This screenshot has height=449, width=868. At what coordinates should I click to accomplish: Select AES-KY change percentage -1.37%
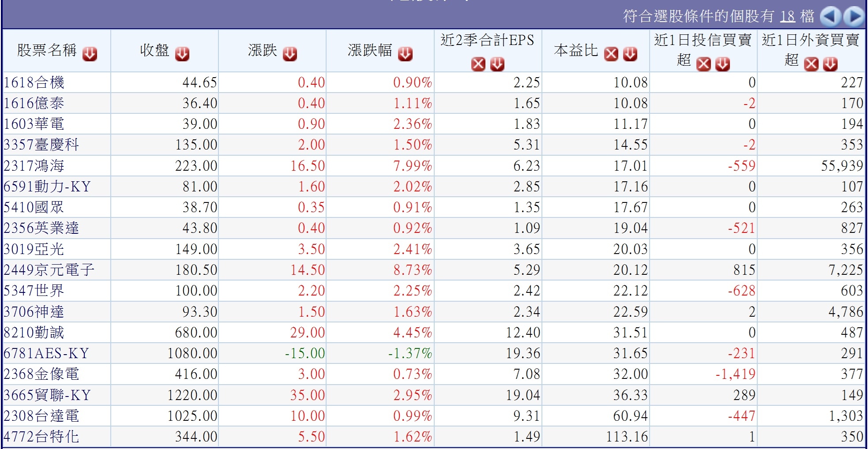point(410,353)
